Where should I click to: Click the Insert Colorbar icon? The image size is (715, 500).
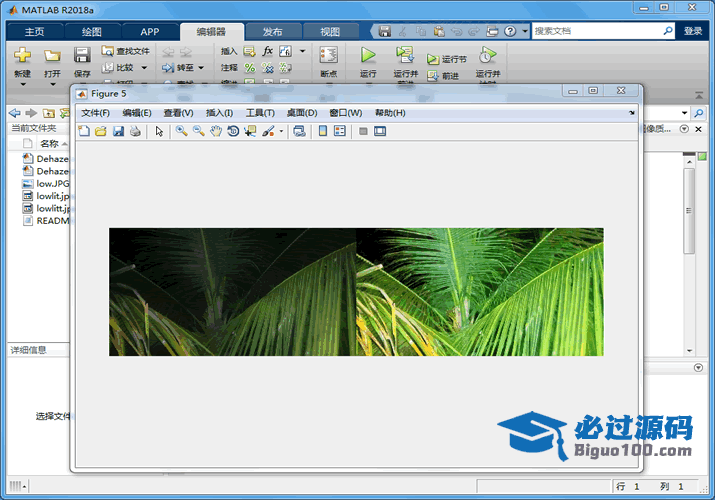323,131
